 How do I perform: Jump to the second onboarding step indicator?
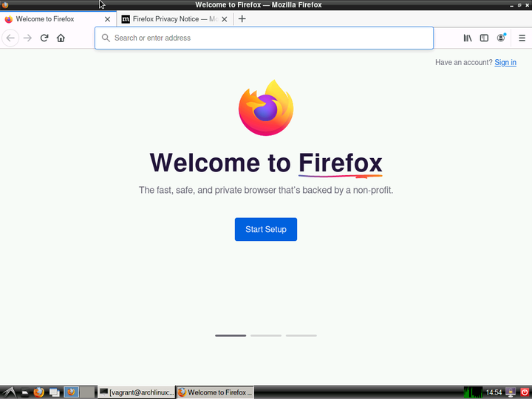pos(266,335)
